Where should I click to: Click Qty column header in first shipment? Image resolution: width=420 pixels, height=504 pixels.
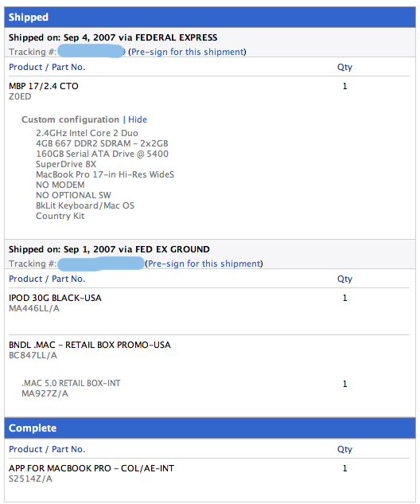tap(344, 67)
